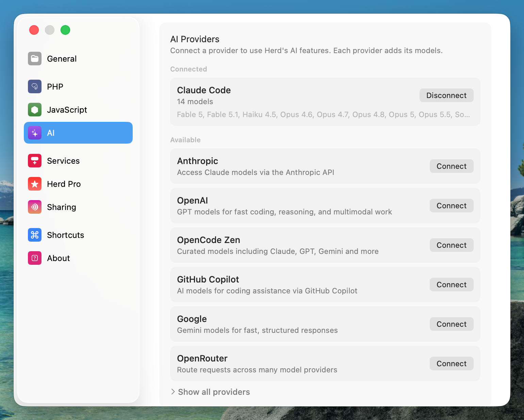Open the Herd Pro section
Screen dimensions: 524x420
(78, 184)
